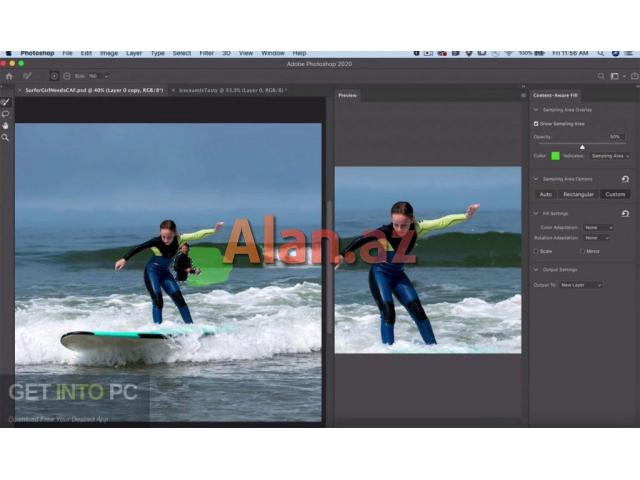The width and height of the screenshot is (640, 480).
Task: Enable the Scale checkbox
Action: (x=536, y=251)
